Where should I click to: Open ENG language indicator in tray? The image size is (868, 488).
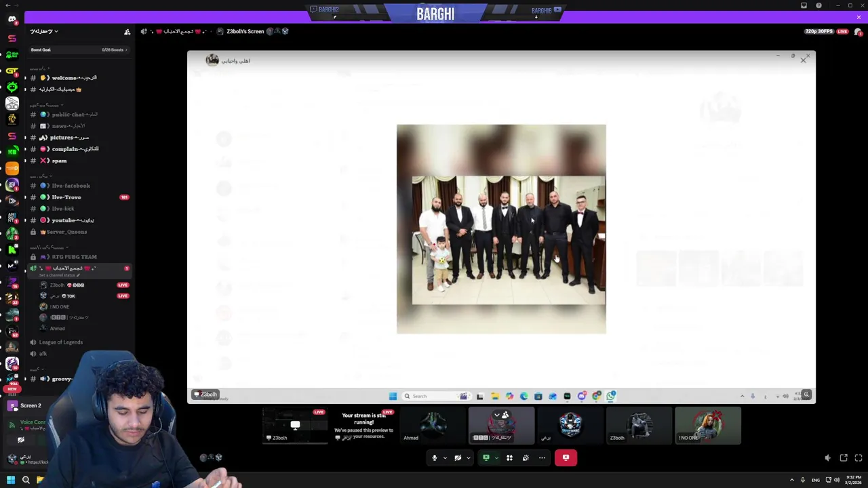coord(815,480)
